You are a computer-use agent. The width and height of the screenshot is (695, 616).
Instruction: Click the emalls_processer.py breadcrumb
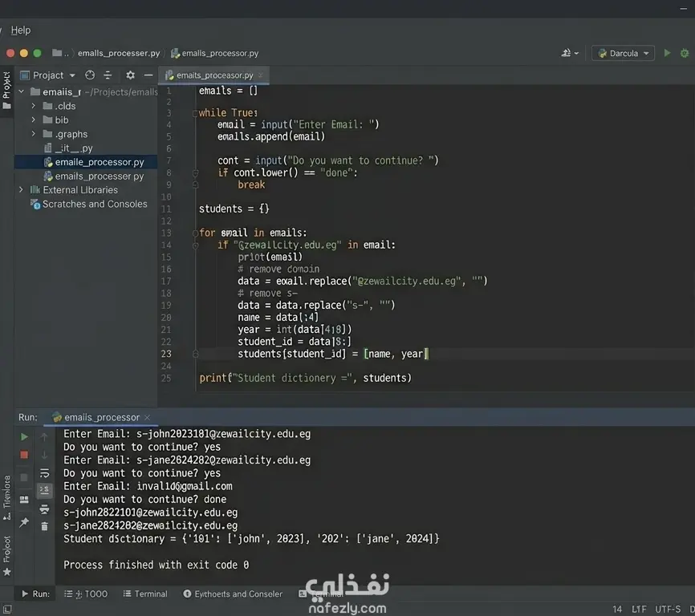(119, 53)
